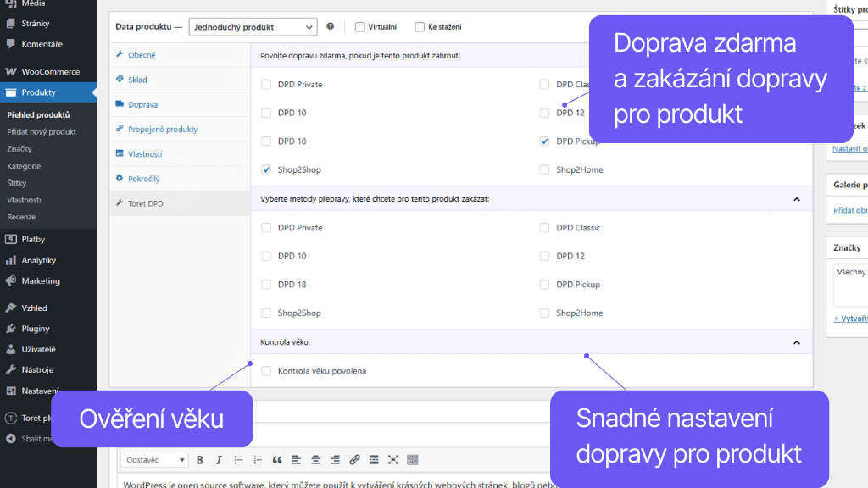Open Značky submenu link
The image size is (868, 488).
(19, 149)
